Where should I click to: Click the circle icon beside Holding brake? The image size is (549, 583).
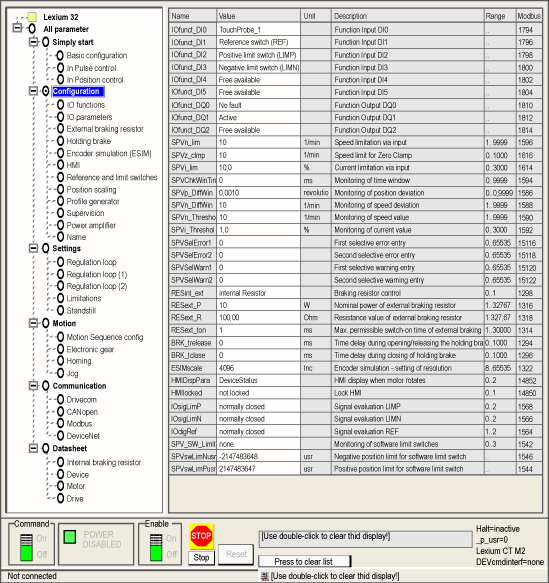click(60, 141)
